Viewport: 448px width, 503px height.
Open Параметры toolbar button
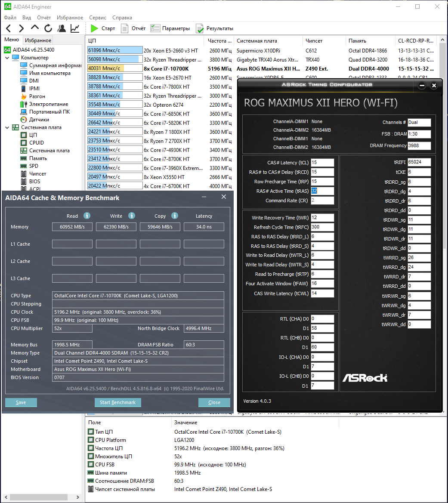[x=170, y=28]
